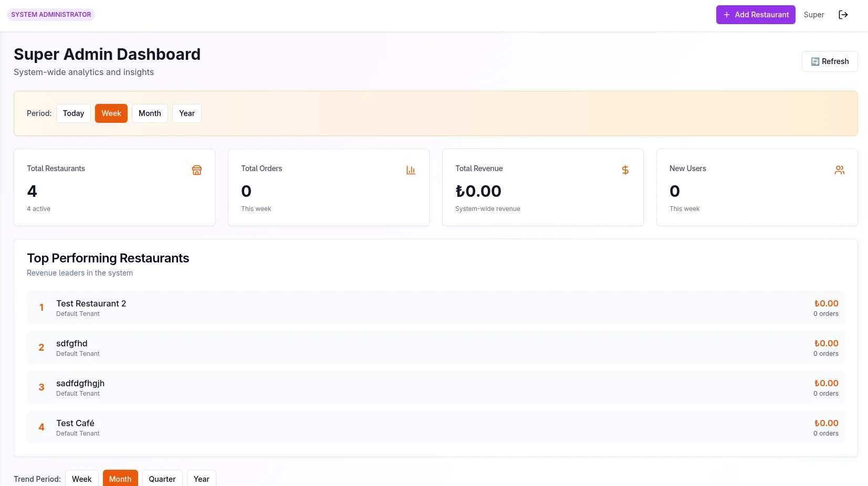Click the Refresh button
The width and height of the screenshot is (868, 486).
(830, 61)
